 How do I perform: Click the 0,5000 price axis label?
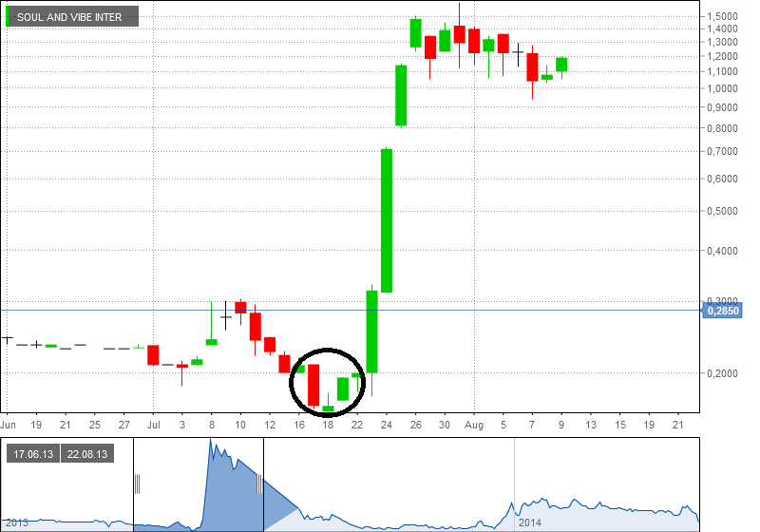coord(722,211)
